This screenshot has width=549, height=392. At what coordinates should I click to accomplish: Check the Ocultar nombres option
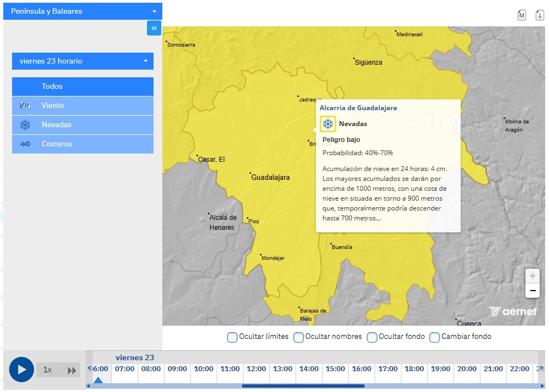tap(298, 337)
